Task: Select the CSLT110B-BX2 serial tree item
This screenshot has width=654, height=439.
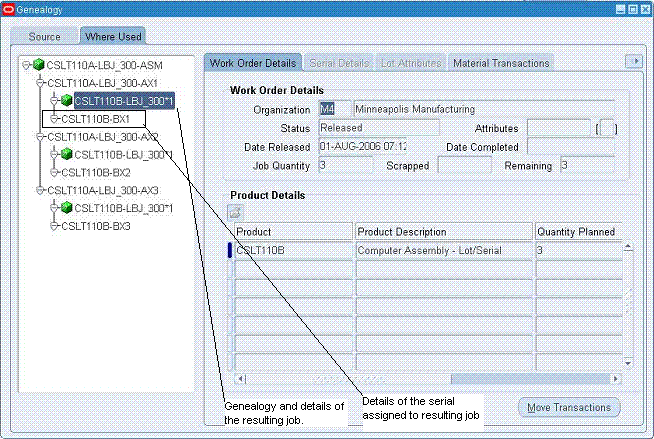Action: (96, 172)
